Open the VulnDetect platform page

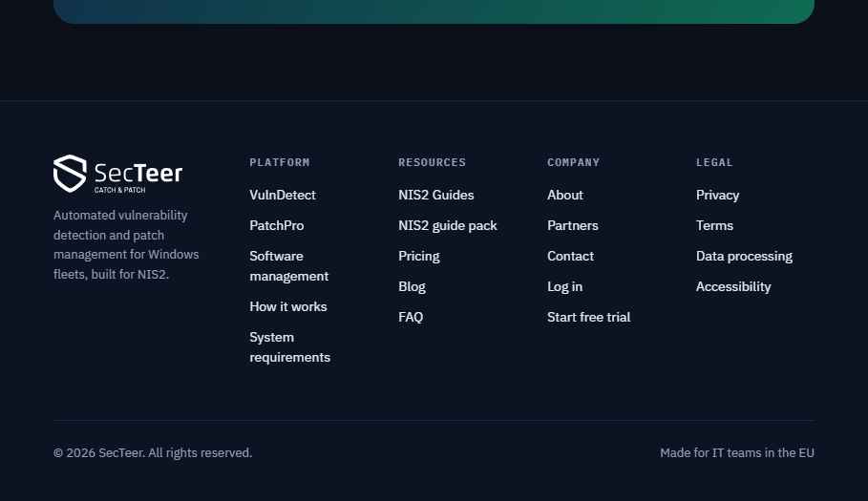click(x=283, y=196)
